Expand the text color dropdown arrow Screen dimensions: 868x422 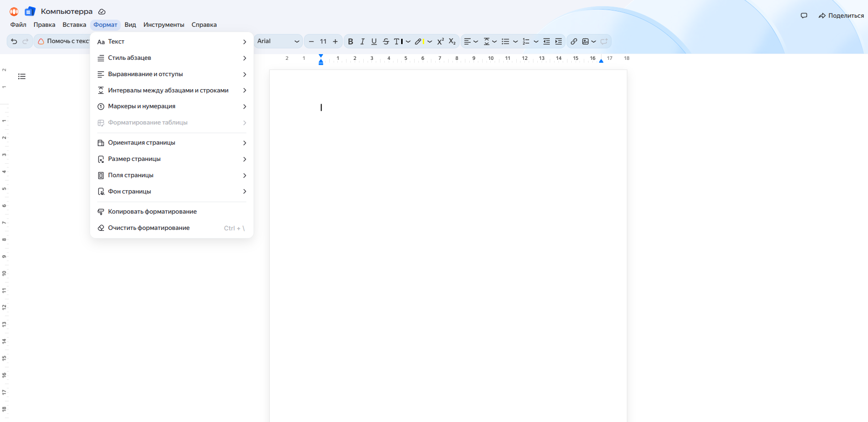pyautogui.click(x=408, y=42)
